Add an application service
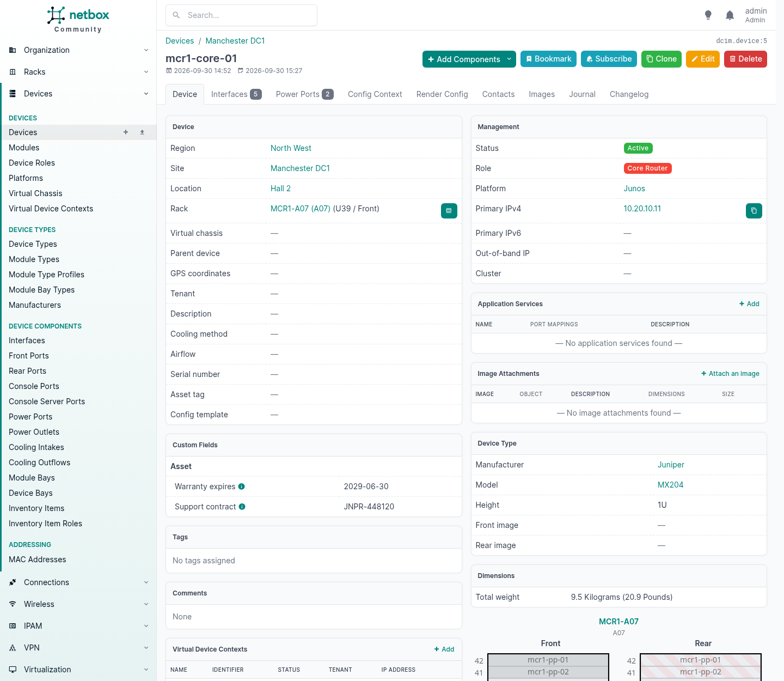The image size is (784, 681). 749,304
